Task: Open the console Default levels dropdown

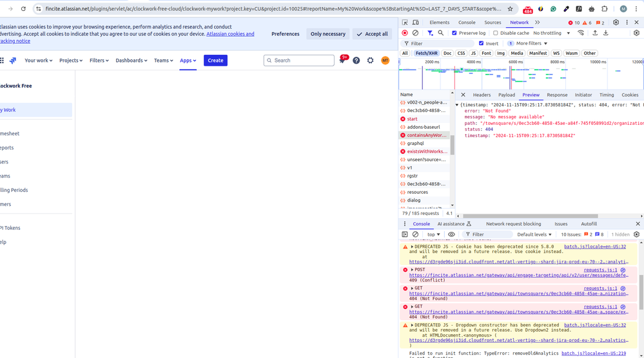Action: pos(534,234)
